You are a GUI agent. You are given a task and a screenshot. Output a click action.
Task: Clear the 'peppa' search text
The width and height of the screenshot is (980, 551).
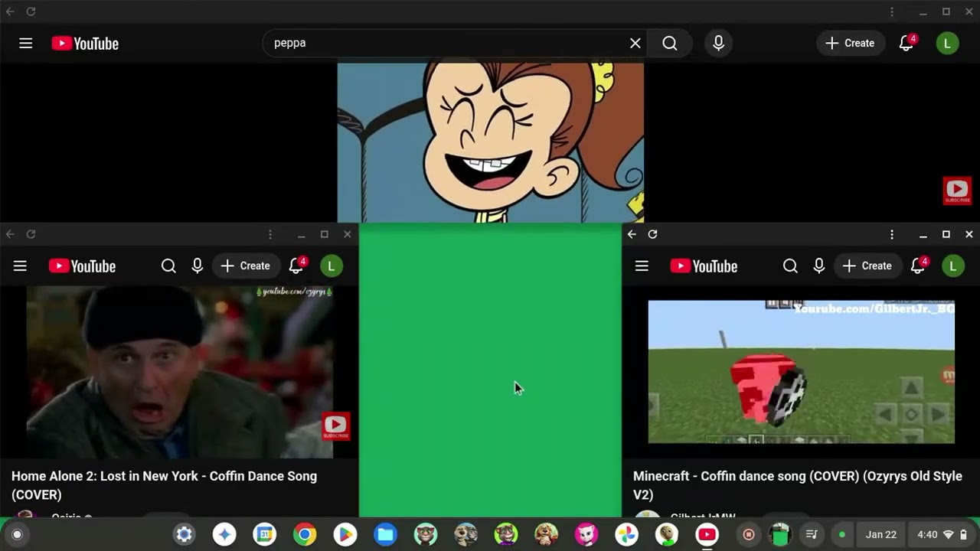pyautogui.click(x=635, y=44)
